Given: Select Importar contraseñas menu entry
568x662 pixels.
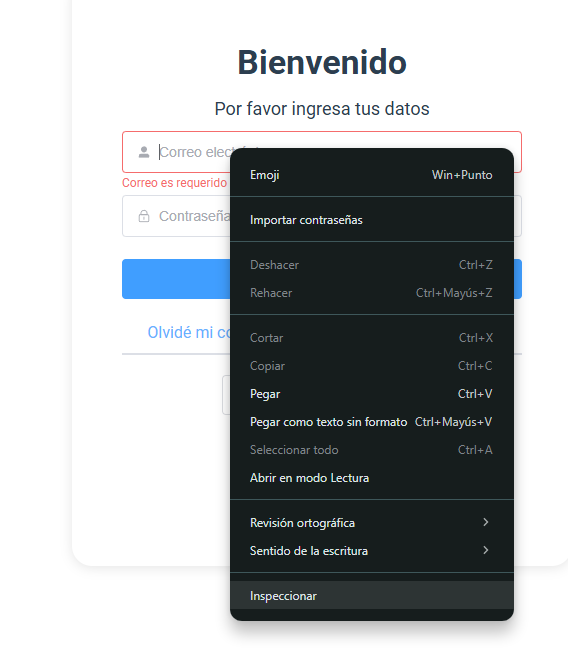Looking at the screenshot, I should [372, 220].
